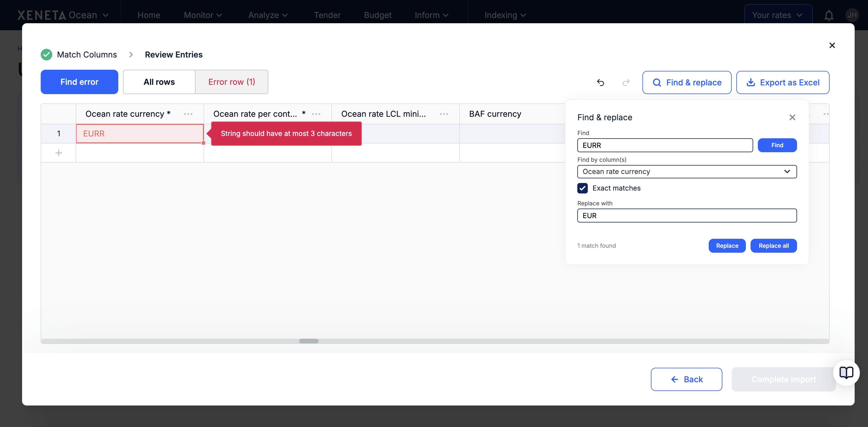Click the redo arrow icon
Screen dimensions: 868x427
(626, 82)
